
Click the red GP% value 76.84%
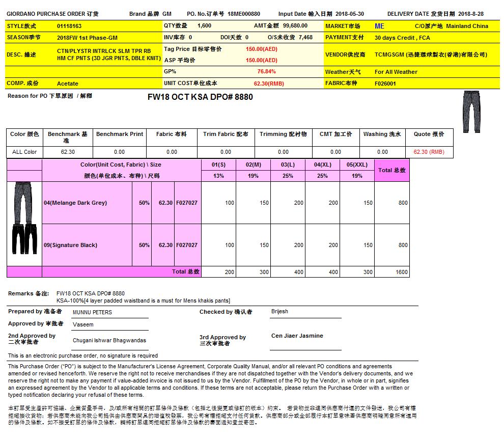[x=266, y=72]
